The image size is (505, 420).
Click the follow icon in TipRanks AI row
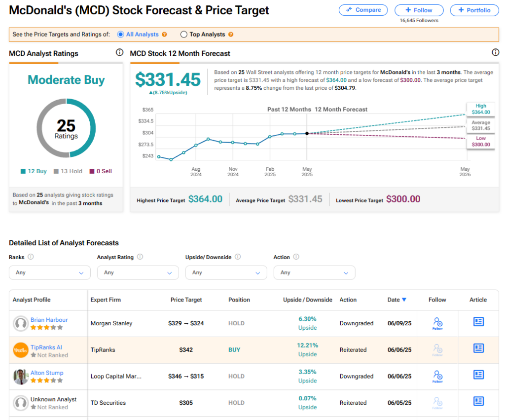point(437,350)
